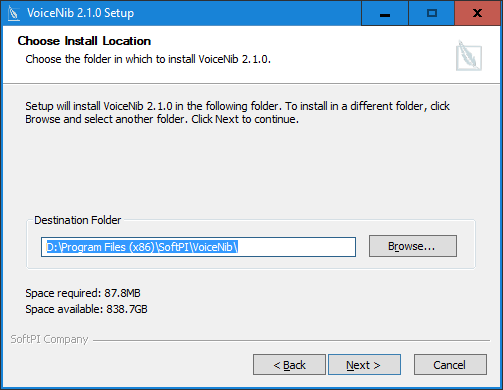This screenshot has width=503, height=390.
Task: Close the VoiceNib Setup window
Action: point(477,13)
